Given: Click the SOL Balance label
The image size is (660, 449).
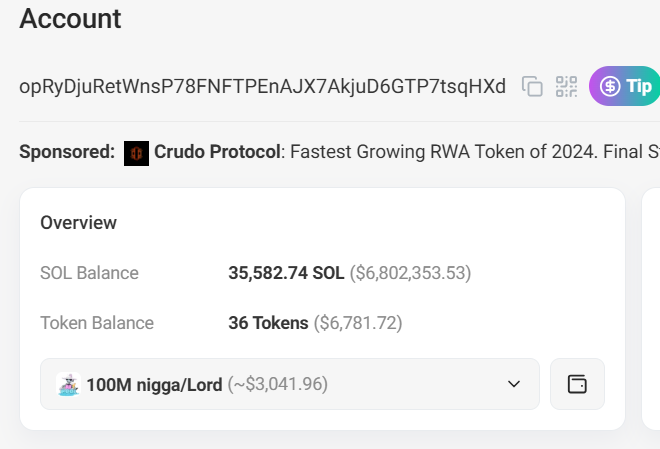Looking at the screenshot, I should (89, 273).
